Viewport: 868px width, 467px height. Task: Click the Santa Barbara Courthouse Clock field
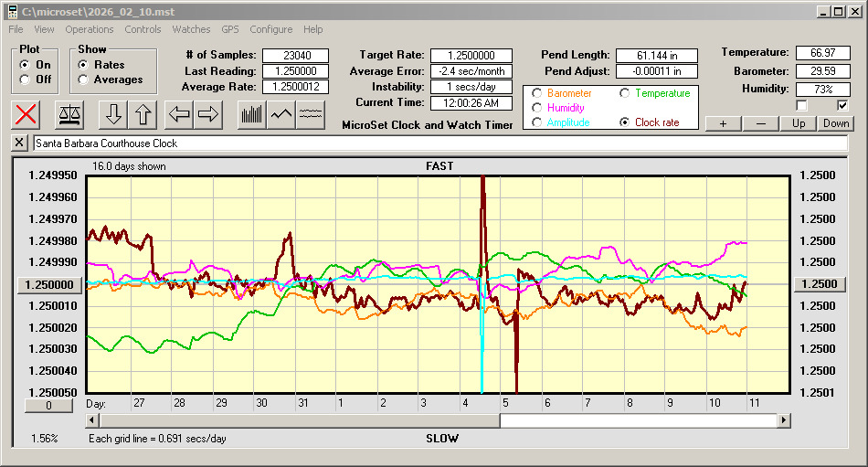pyautogui.click(x=439, y=143)
